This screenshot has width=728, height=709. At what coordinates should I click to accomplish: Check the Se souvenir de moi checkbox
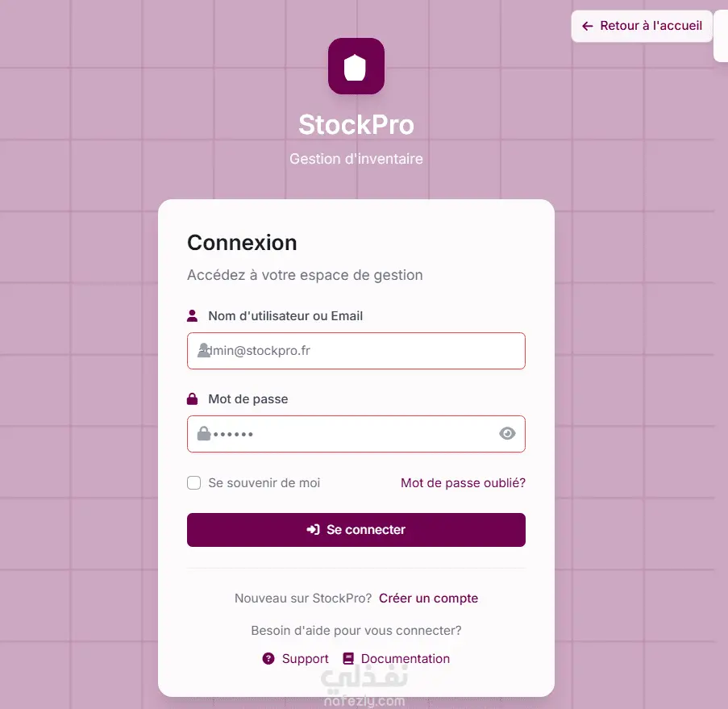click(193, 483)
